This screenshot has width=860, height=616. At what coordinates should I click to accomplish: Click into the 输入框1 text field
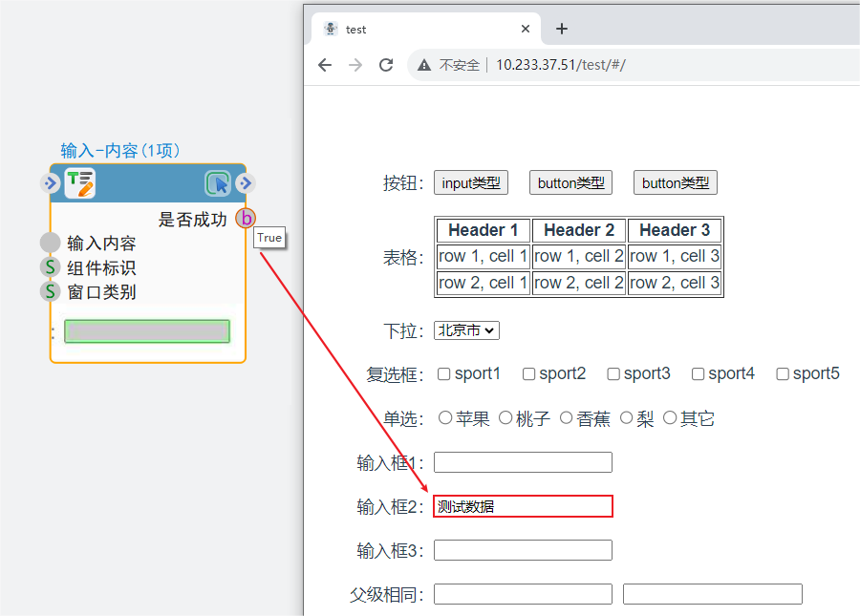(x=523, y=462)
